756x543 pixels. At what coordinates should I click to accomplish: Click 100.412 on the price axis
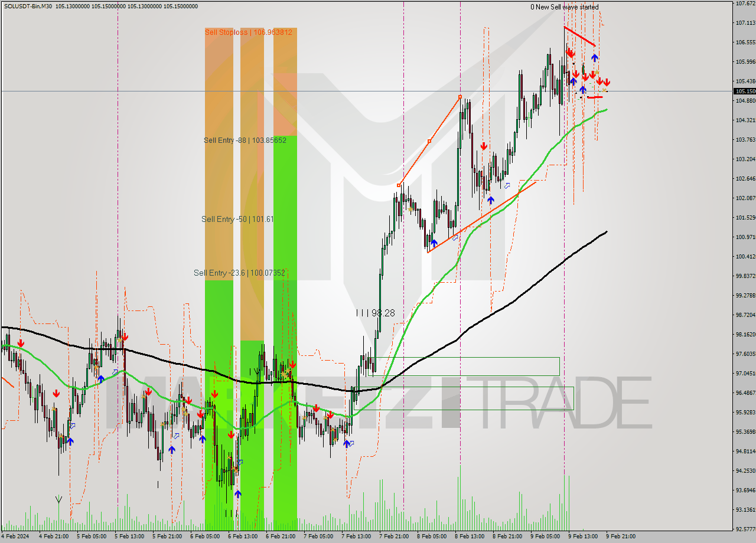pyautogui.click(x=745, y=256)
